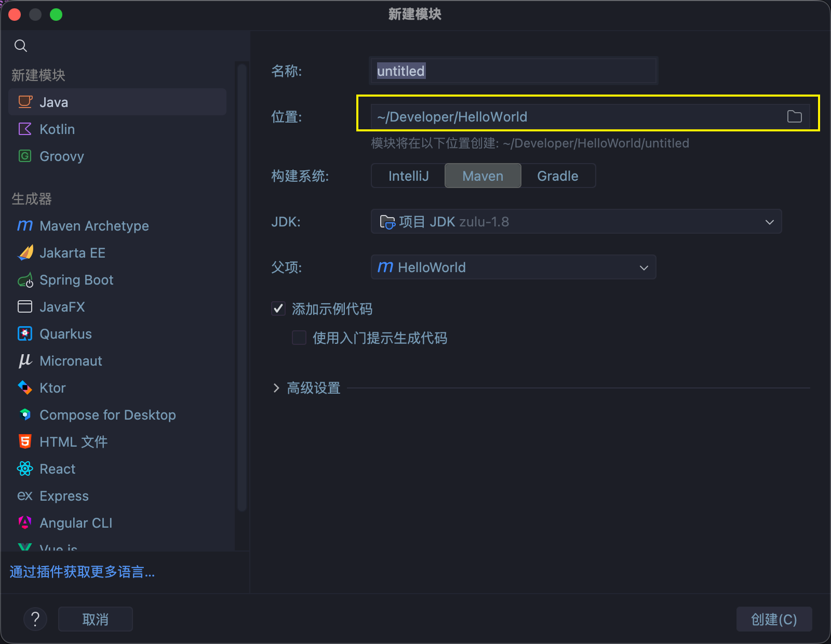Switch build system to Gradle

(x=557, y=176)
